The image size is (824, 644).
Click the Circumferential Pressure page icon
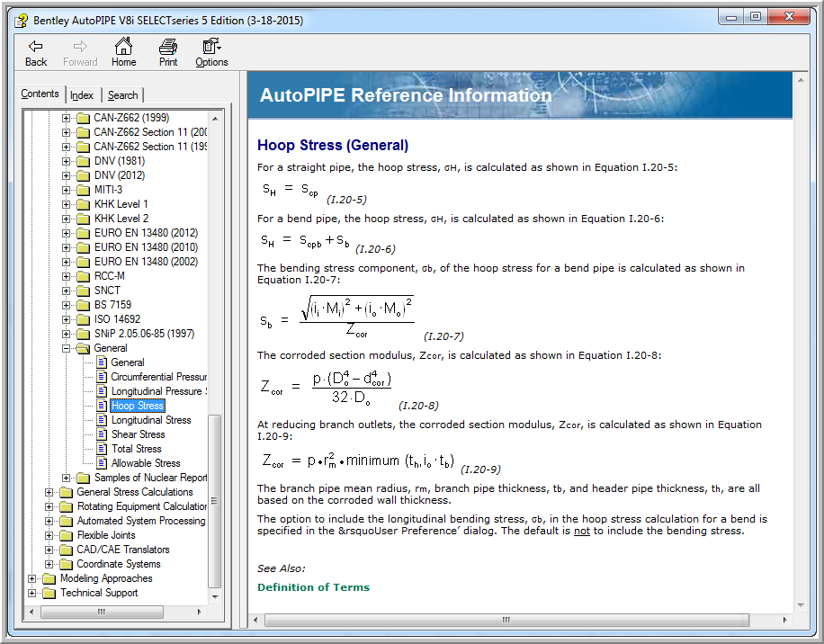click(102, 377)
